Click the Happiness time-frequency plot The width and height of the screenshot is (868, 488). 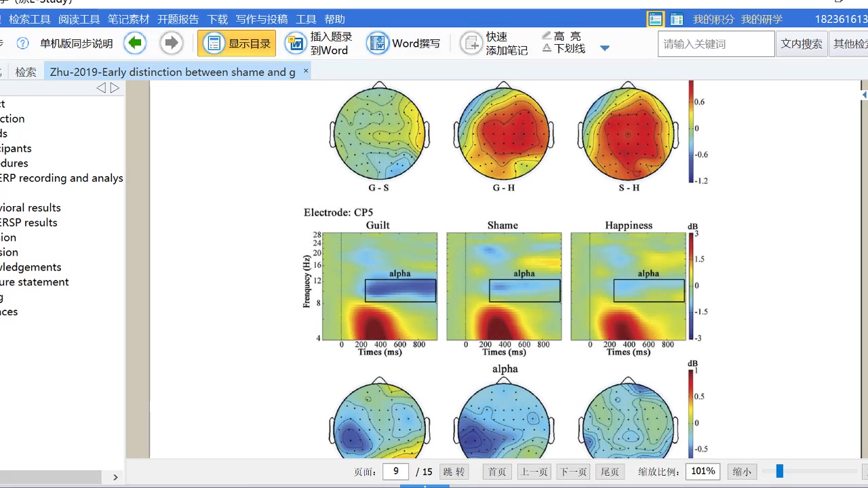(x=628, y=286)
